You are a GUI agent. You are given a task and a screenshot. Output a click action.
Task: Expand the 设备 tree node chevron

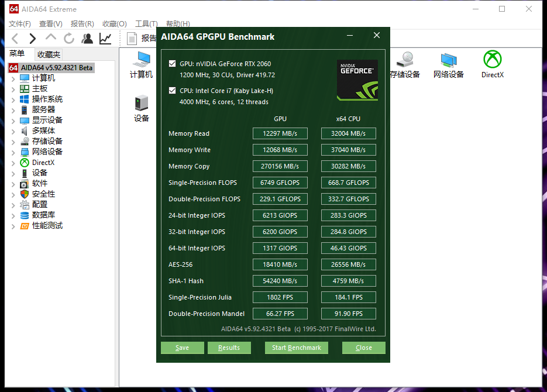13,173
